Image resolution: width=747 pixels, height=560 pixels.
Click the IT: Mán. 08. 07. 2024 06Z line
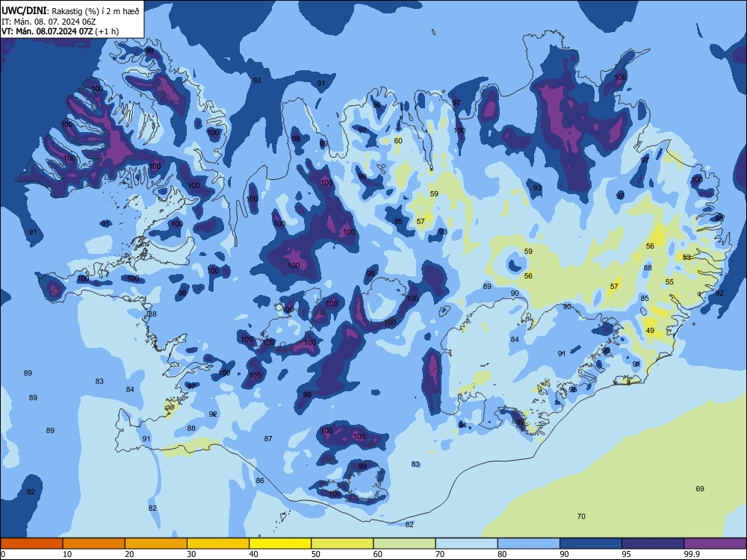[49, 22]
